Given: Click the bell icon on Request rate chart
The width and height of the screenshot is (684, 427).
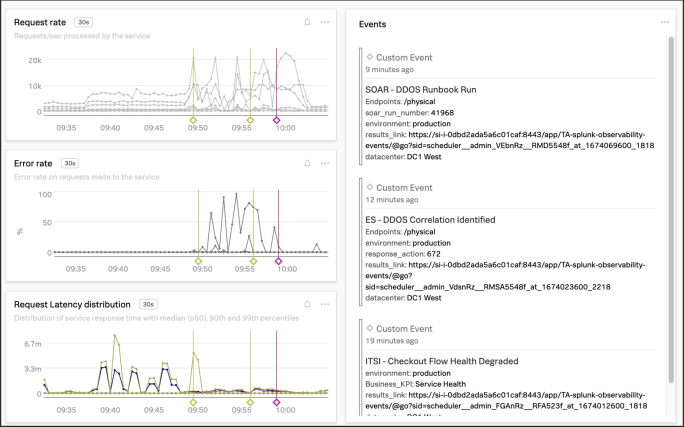Looking at the screenshot, I should [307, 22].
